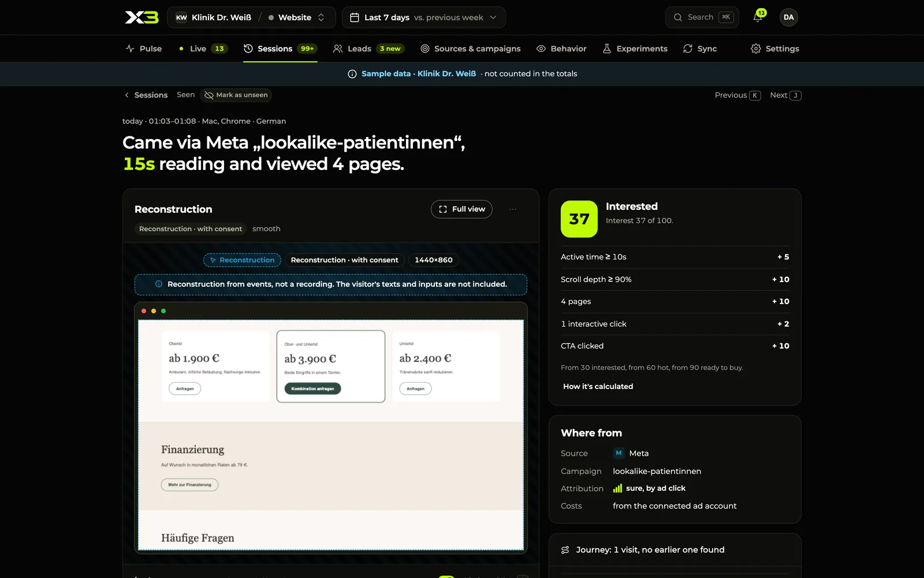Click the Sample data Klinik Dr. Weiß link
This screenshot has height=578, width=924.
(419, 74)
